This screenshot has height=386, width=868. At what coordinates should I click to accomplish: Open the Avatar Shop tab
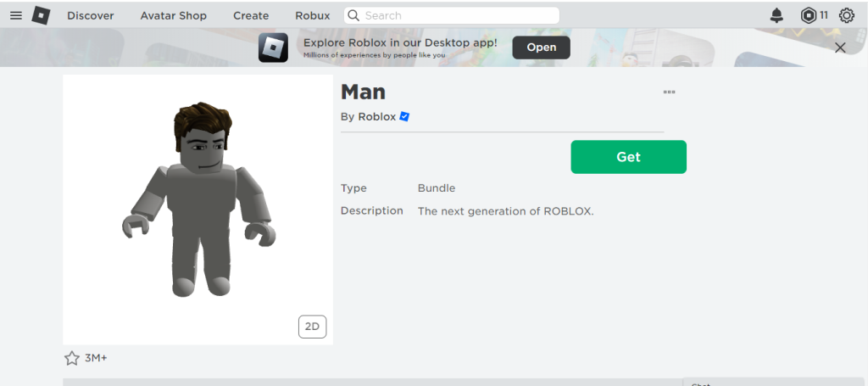[173, 15]
